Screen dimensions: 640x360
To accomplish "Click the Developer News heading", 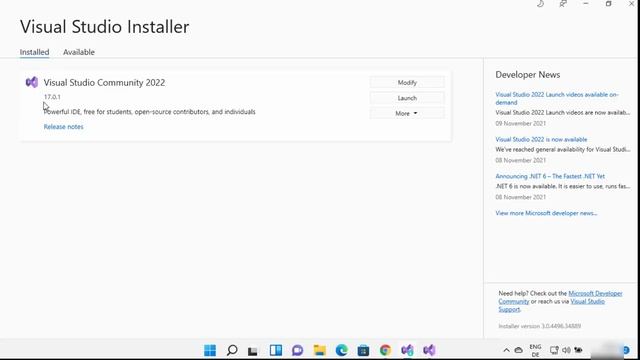I will pos(527,75).
